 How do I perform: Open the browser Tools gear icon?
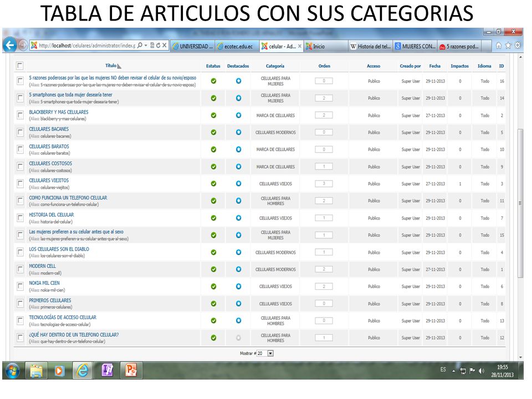[x=518, y=45]
